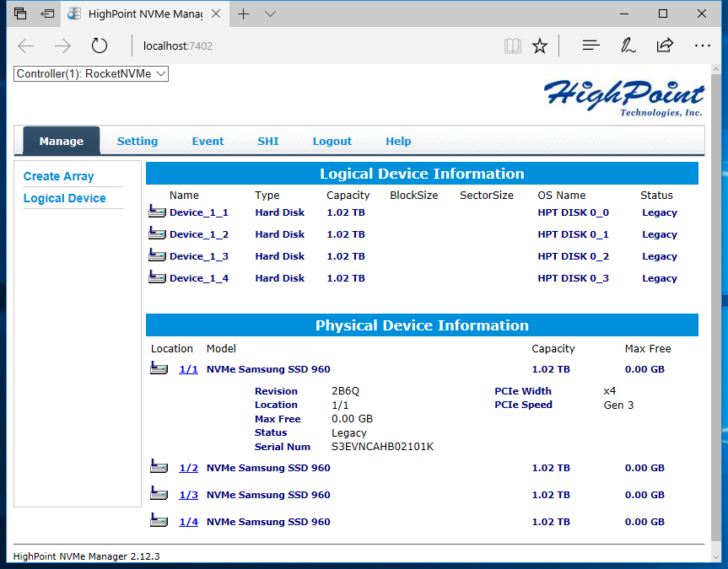Click the Physical Device Information header
Screen dimensions: 728x569
(x=422, y=325)
